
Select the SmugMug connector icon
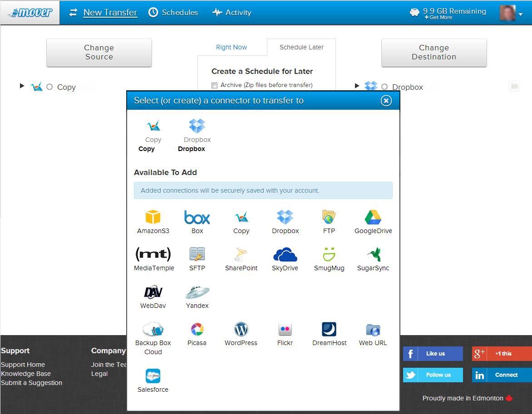tap(329, 255)
